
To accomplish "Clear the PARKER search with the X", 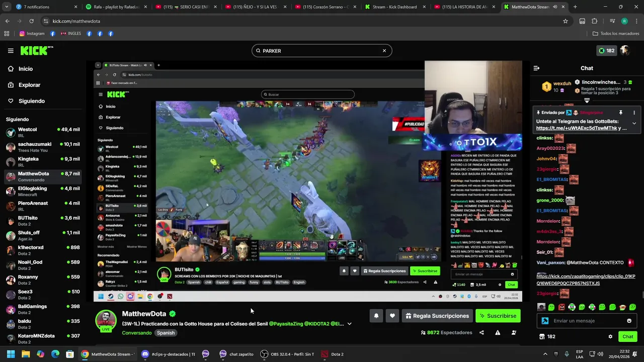I will (x=384, y=51).
